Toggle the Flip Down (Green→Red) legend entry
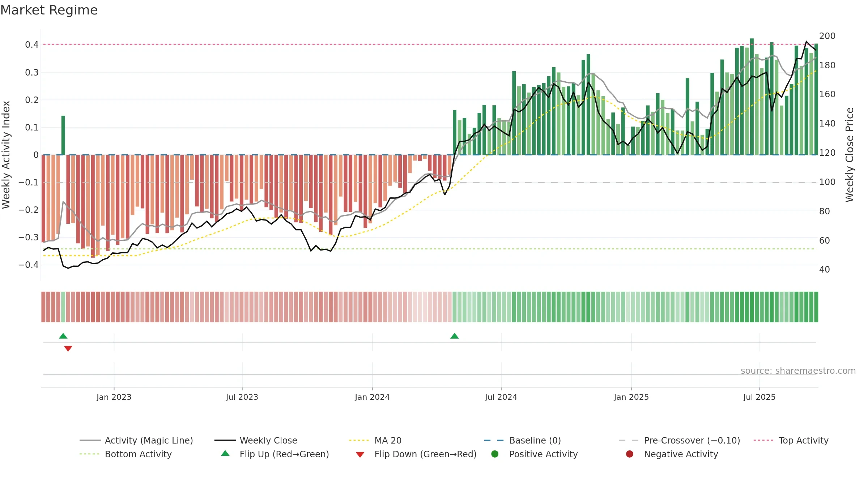Image resolution: width=868 pixels, height=488 pixels. (416, 454)
